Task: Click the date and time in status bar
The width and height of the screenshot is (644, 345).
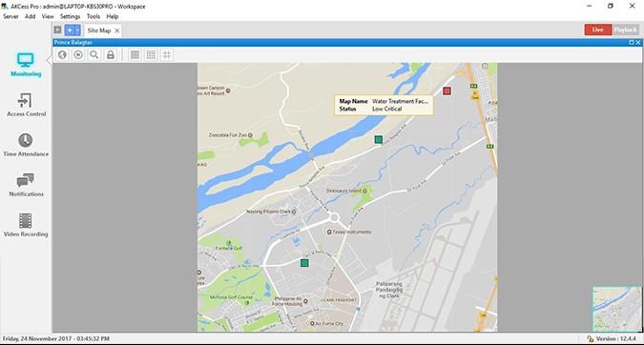Action: point(56,339)
